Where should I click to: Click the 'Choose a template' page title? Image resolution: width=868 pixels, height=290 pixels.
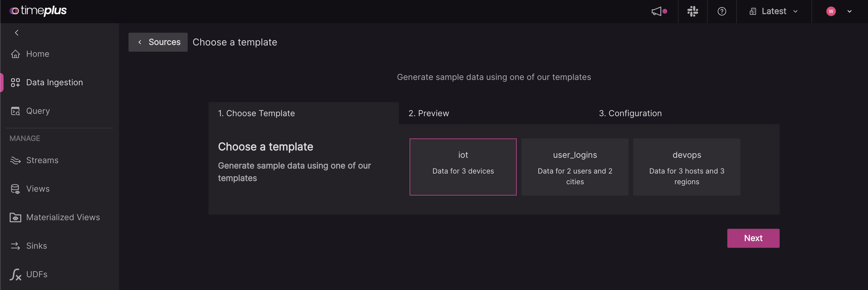235,42
